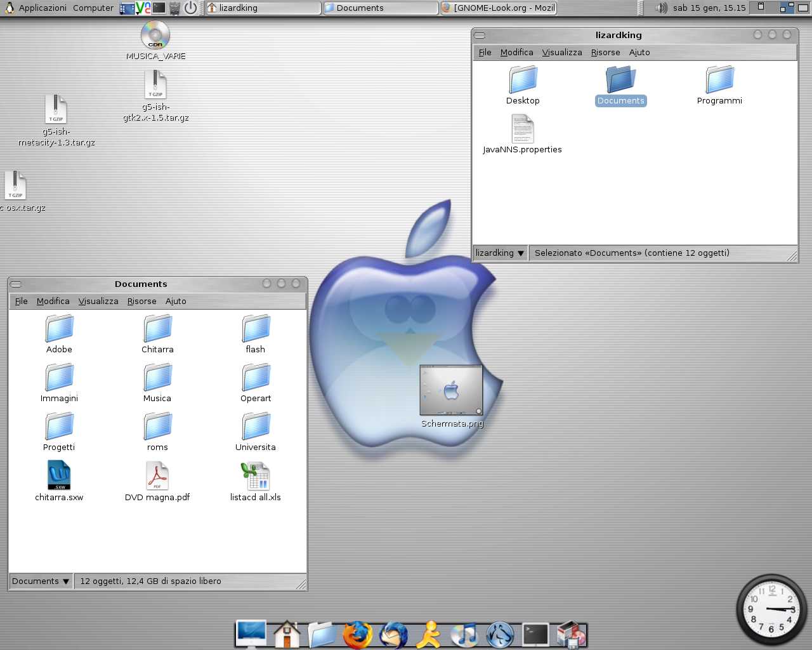Open the package/floppy installer dock icon
Image resolution: width=812 pixels, height=650 pixels.
[x=572, y=635]
